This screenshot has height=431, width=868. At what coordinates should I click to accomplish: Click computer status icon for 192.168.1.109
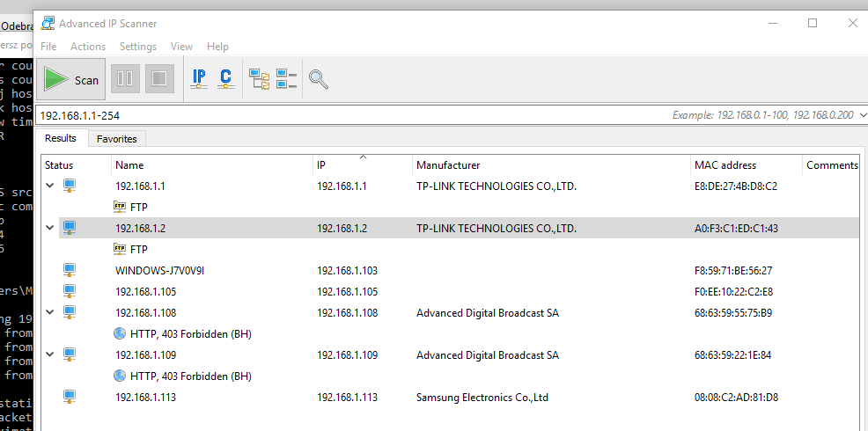tap(70, 354)
